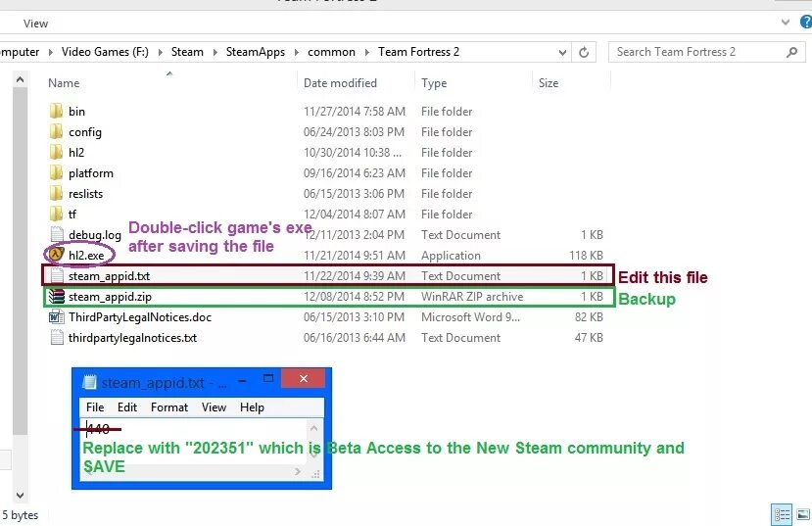Sort files by Size column
This screenshot has width=812, height=526.
tap(549, 83)
